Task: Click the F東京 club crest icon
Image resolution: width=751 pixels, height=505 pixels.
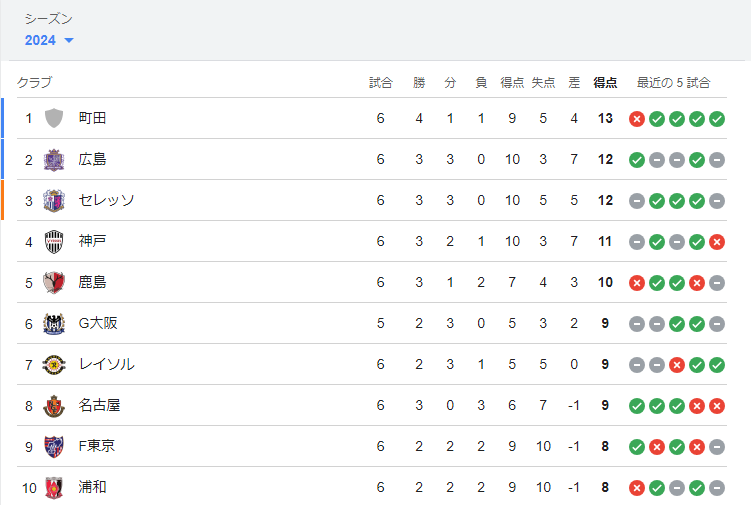Action: click(x=54, y=446)
